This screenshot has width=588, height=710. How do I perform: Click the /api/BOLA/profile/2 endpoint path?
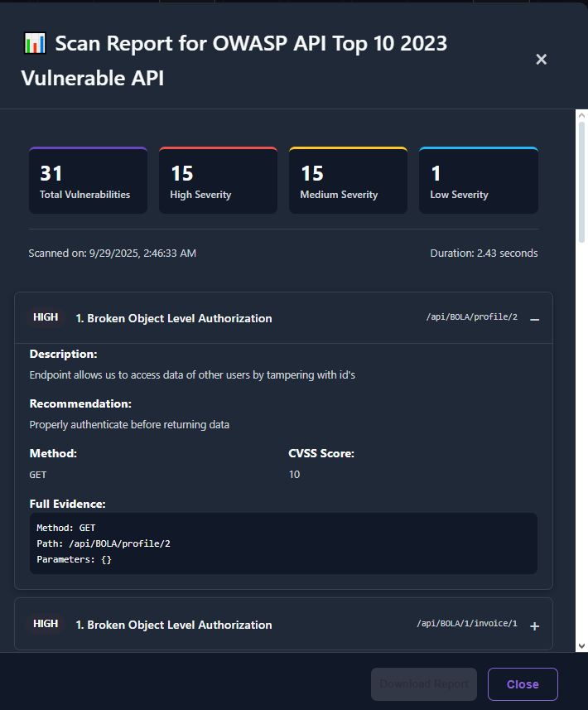471,318
